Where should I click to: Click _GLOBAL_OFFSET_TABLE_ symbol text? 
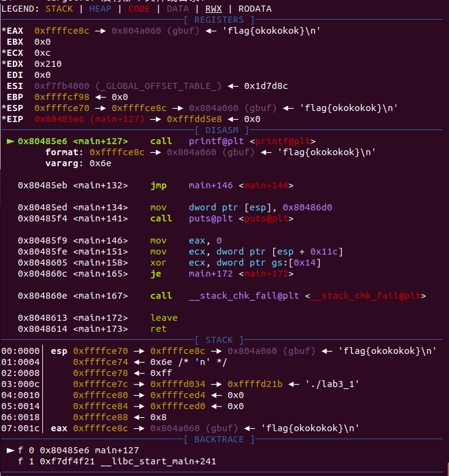158,86
